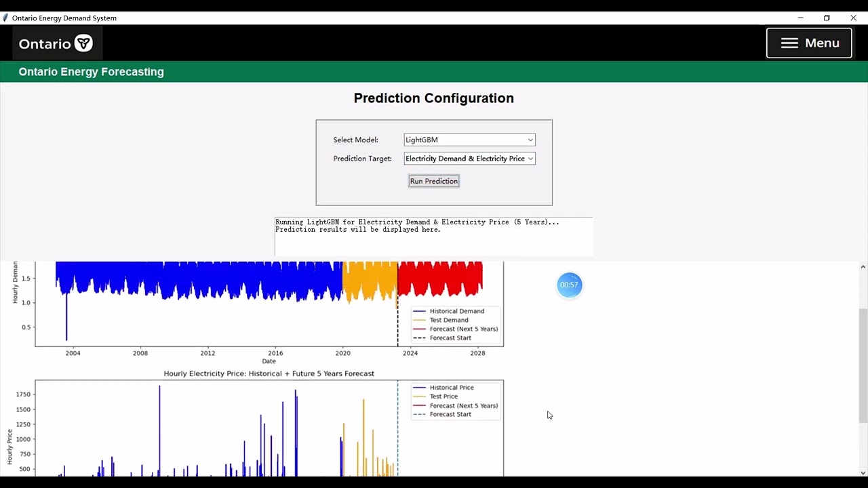Click the Prediction Target label
The image size is (868, 488).
tap(362, 159)
